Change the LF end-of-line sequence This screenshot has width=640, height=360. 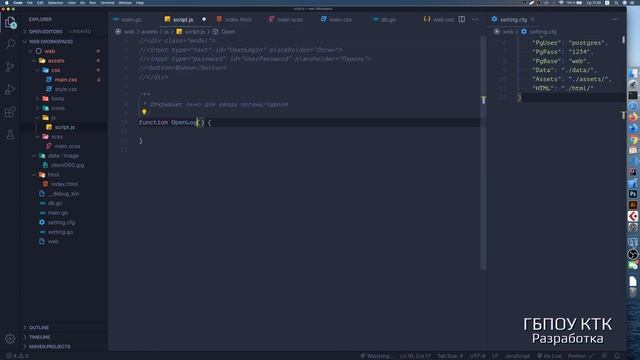click(x=495, y=356)
